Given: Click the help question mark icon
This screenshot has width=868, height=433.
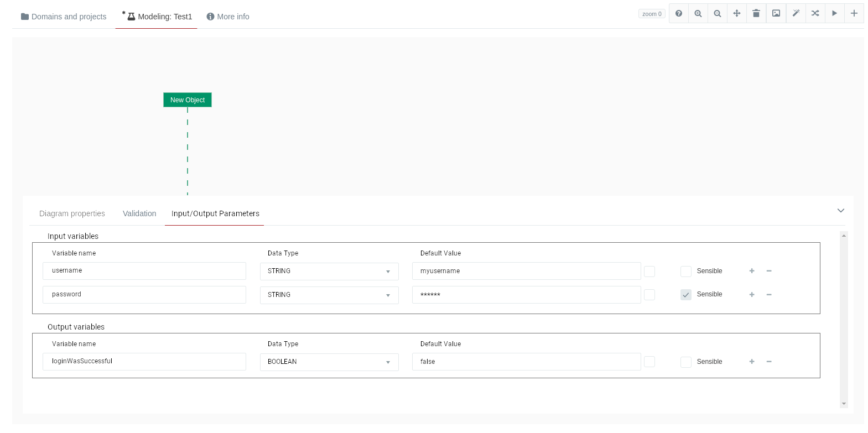Looking at the screenshot, I should pos(679,13).
